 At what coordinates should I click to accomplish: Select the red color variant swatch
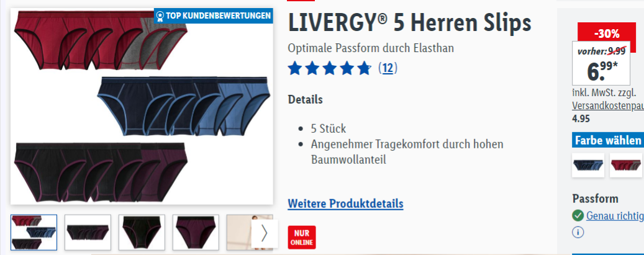(x=626, y=166)
